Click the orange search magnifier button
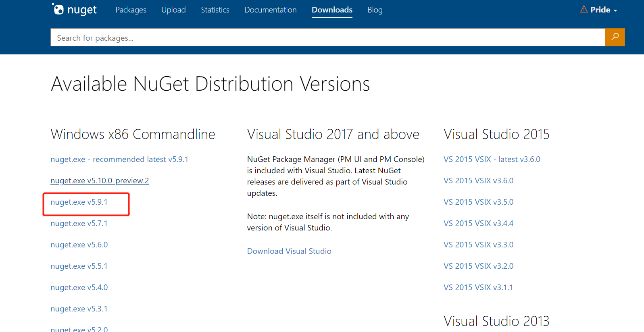Screen dimensions: 644x332 pos(615,37)
